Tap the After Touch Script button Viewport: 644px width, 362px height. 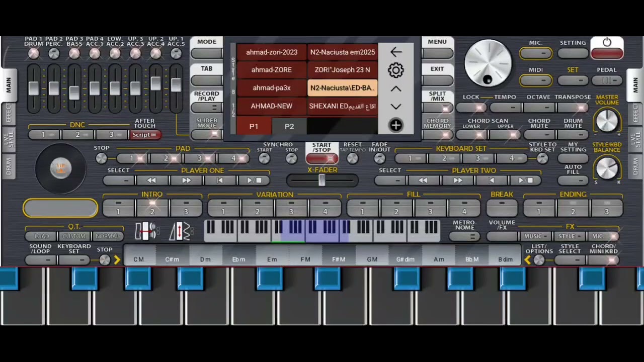tap(145, 135)
